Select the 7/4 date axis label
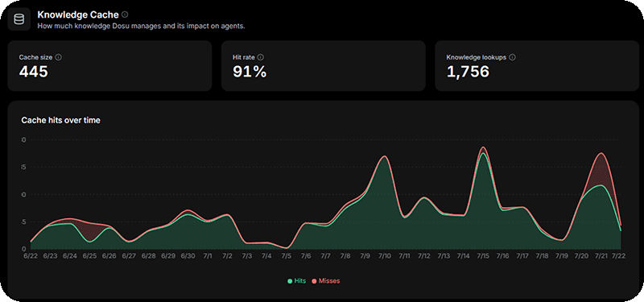The height and width of the screenshot is (302, 644). tap(266, 256)
